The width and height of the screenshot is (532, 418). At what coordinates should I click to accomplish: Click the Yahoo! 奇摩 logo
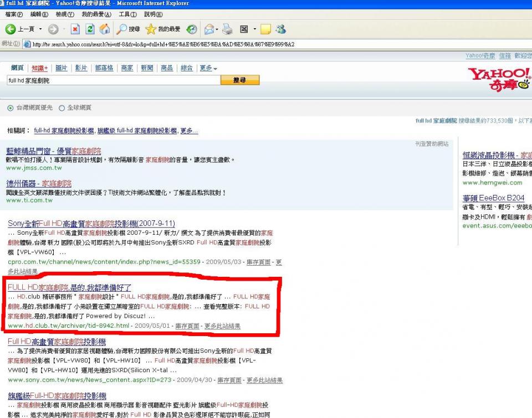pos(500,80)
